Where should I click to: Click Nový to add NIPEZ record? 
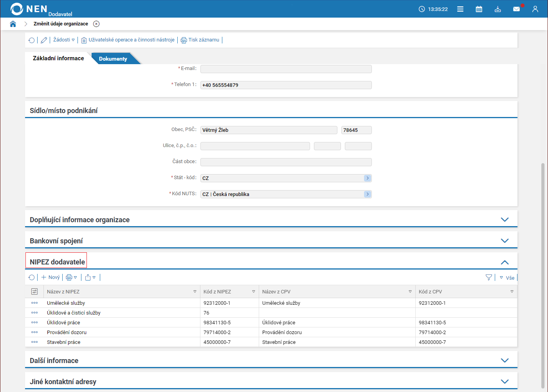50,277
